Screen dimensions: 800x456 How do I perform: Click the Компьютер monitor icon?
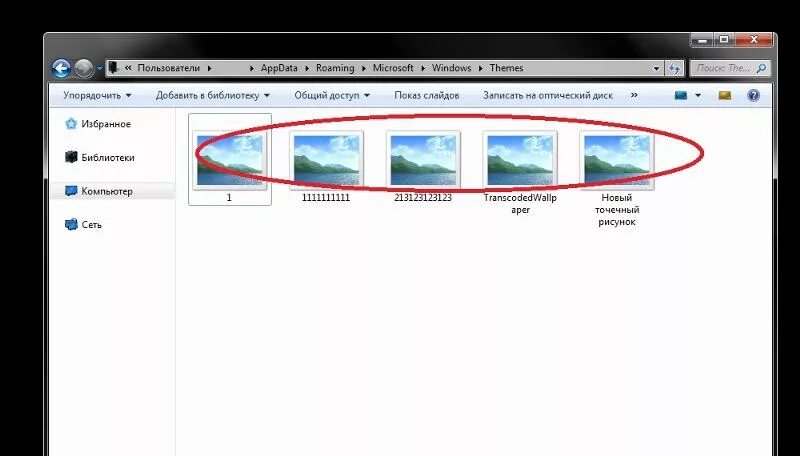coord(71,191)
